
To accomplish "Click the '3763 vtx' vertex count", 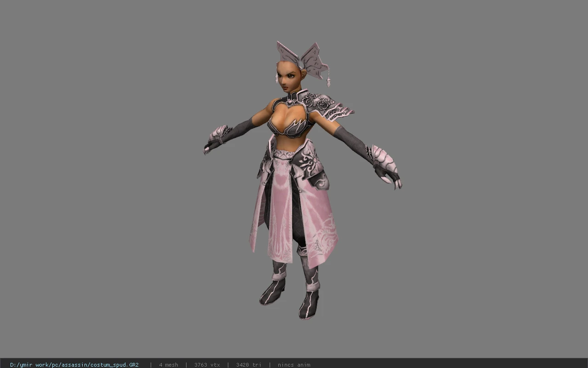I will tap(207, 365).
